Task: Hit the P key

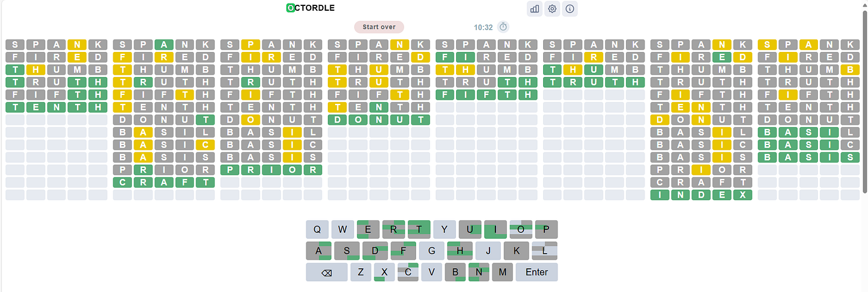Action: point(546,229)
